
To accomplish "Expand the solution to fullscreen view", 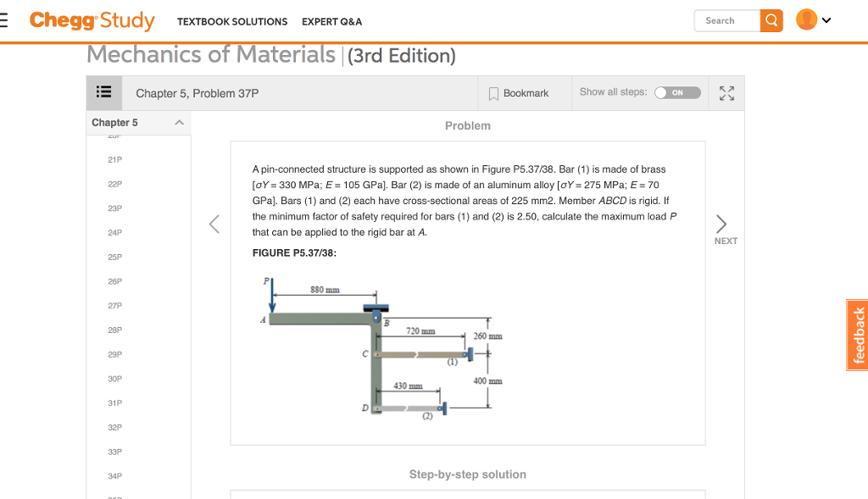I will (726, 93).
